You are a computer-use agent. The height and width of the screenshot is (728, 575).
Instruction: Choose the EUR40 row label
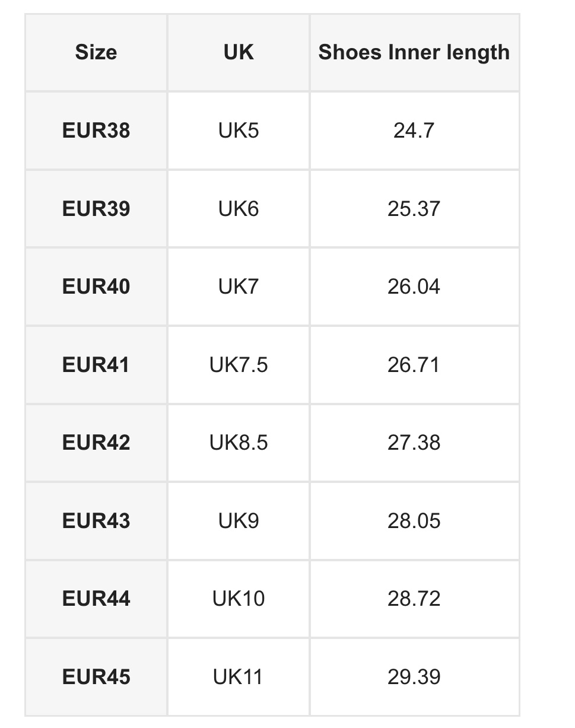pyautogui.click(x=96, y=287)
